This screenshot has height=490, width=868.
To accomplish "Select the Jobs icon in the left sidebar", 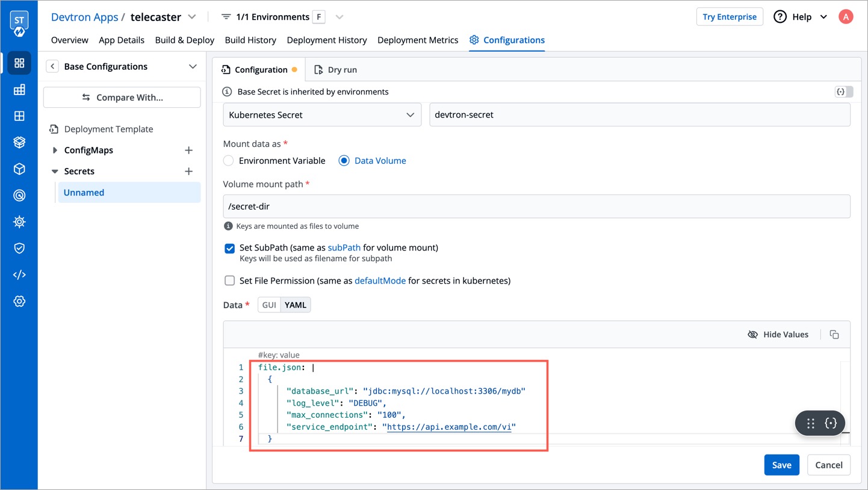I will point(19,90).
